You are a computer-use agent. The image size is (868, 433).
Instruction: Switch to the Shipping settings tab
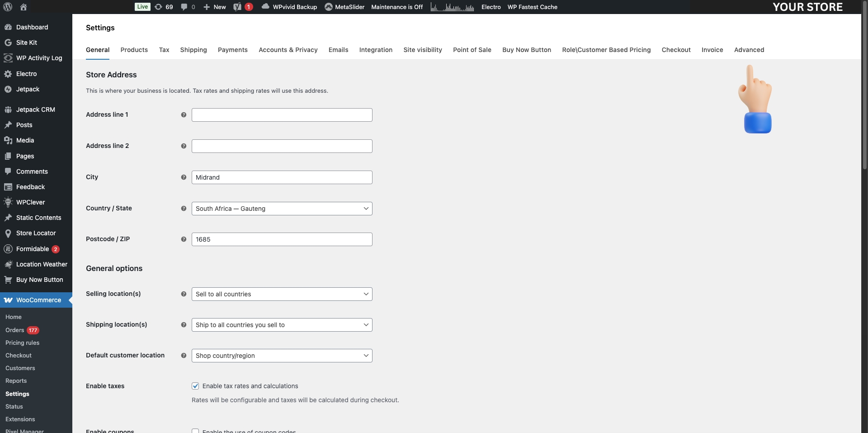[x=193, y=50]
